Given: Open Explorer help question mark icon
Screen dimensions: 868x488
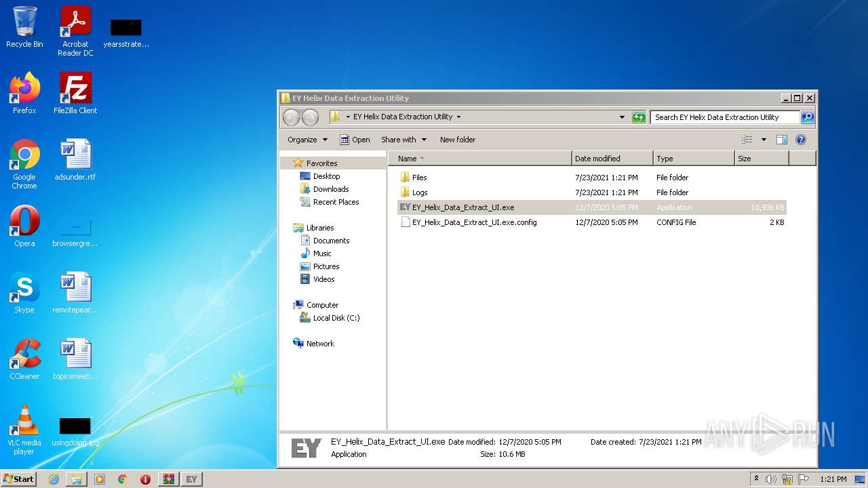Looking at the screenshot, I should (800, 140).
